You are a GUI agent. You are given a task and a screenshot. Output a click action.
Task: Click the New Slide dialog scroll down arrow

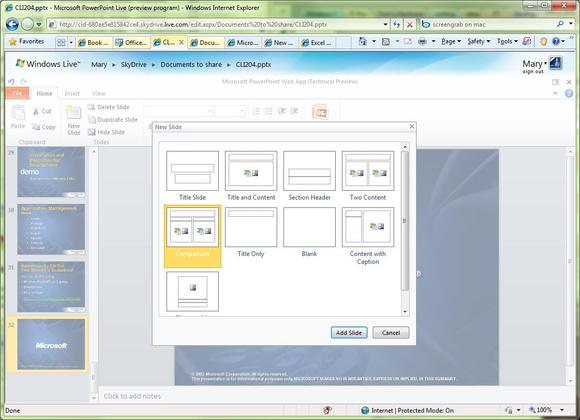coord(405,312)
